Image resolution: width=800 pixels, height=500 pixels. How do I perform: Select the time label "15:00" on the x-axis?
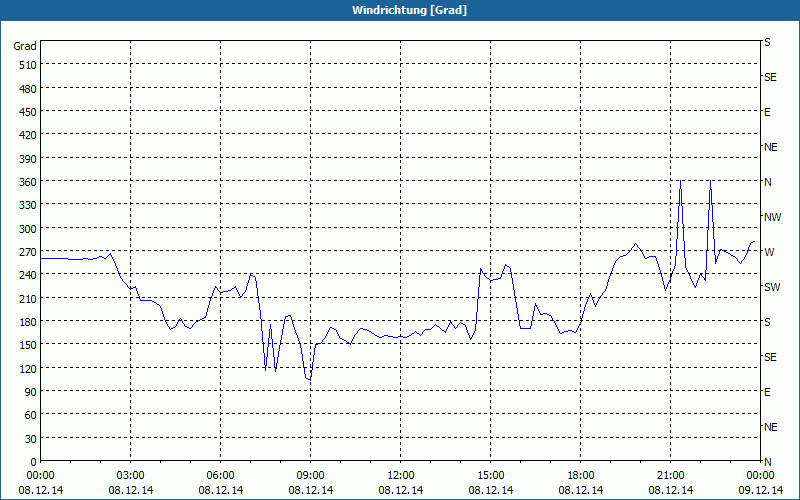491,476
